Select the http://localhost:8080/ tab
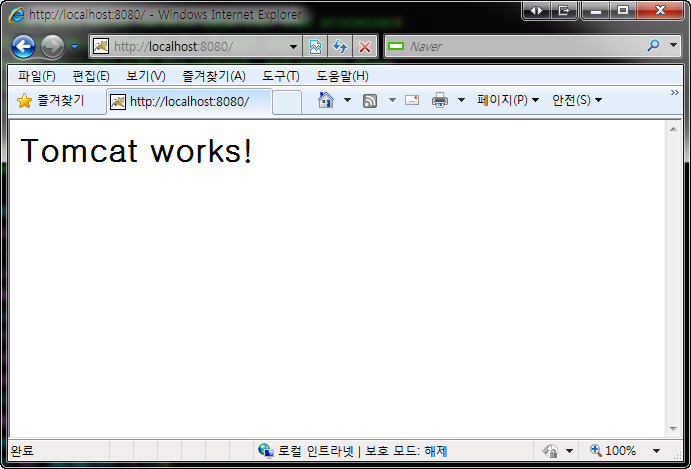The image size is (691, 469). (x=189, y=102)
